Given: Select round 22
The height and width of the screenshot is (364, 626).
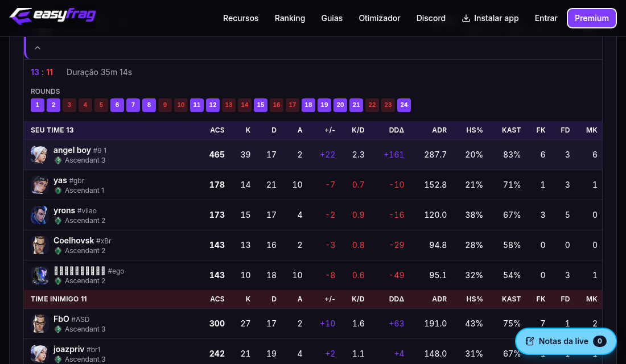Looking at the screenshot, I should (x=372, y=105).
